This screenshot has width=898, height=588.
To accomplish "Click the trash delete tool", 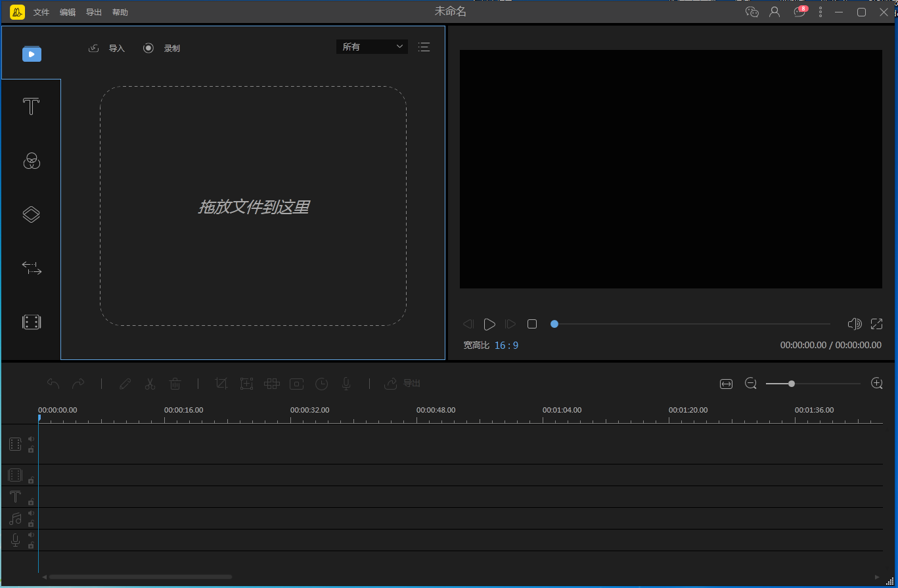I will pyautogui.click(x=175, y=384).
